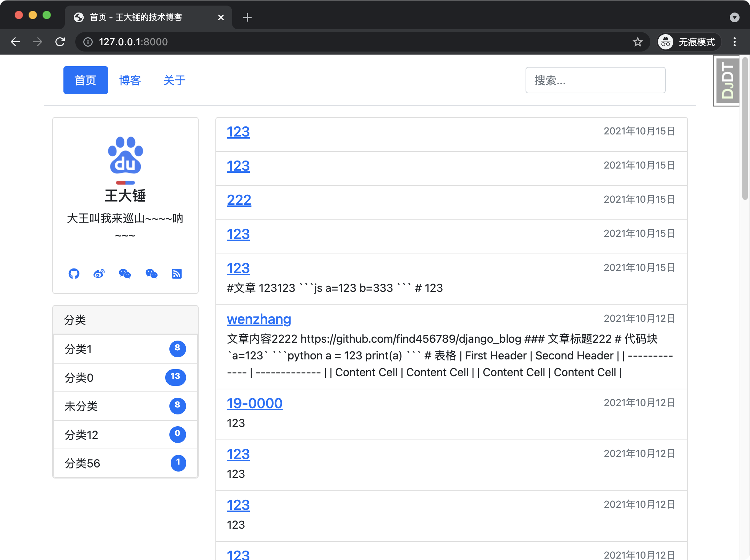
Task: Open the 222 article link
Action: [x=239, y=200]
